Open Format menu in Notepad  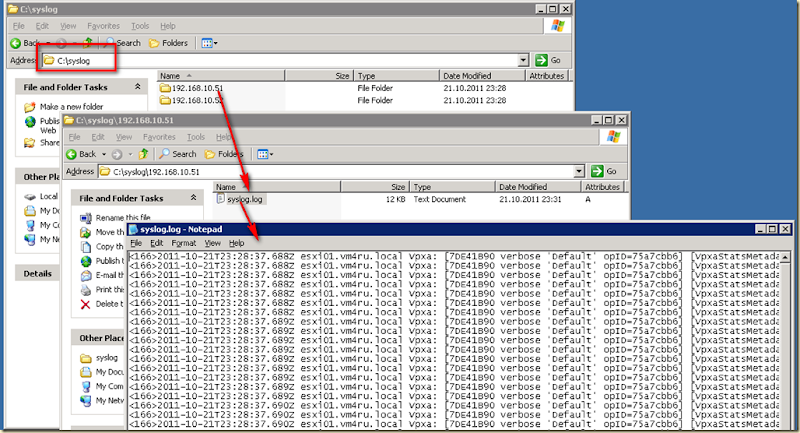(184, 243)
